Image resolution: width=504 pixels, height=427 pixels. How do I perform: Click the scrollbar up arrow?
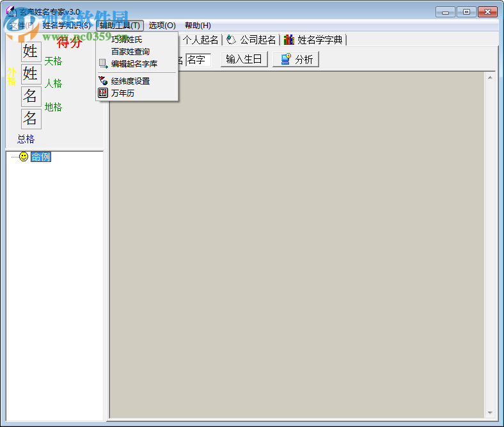point(490,77)
